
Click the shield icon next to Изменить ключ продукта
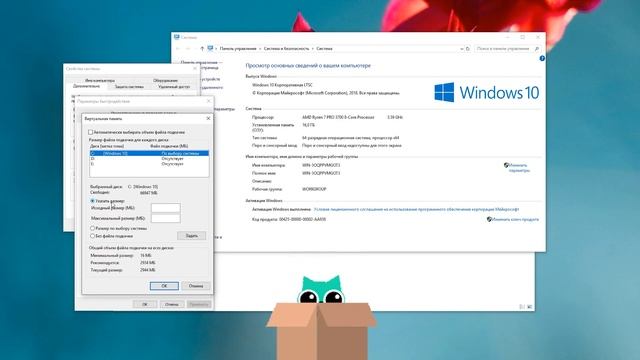[489, 219]
